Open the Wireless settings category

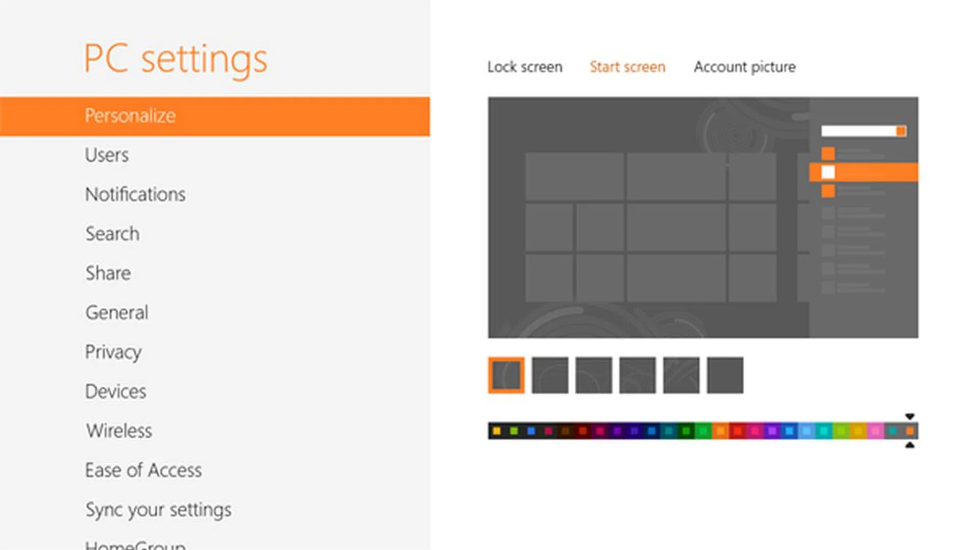118,431
